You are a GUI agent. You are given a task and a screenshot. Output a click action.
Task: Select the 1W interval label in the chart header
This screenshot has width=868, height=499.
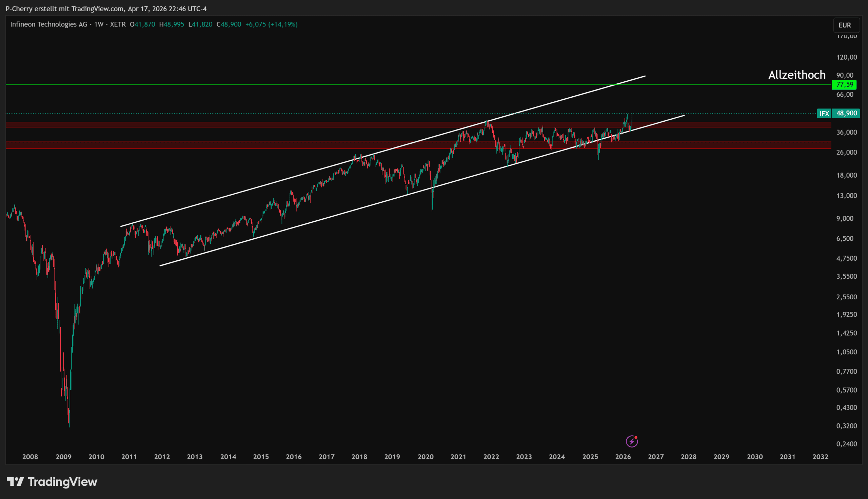click(x=99, y=24)
